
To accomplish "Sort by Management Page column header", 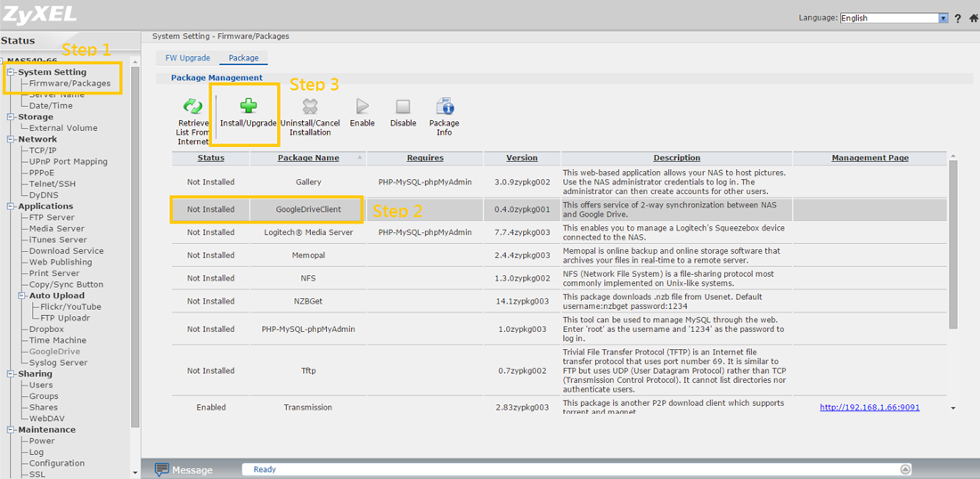I will pos(870,158).
